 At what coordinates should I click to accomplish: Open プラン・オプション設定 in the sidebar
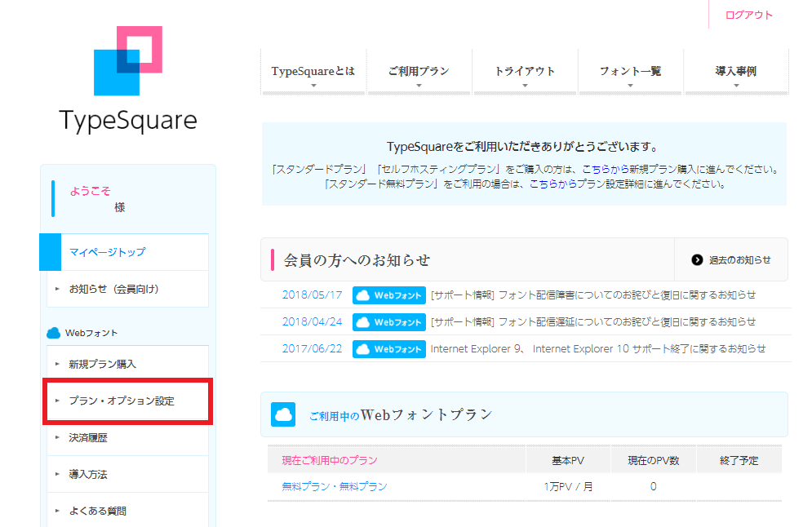coord(128,401)
